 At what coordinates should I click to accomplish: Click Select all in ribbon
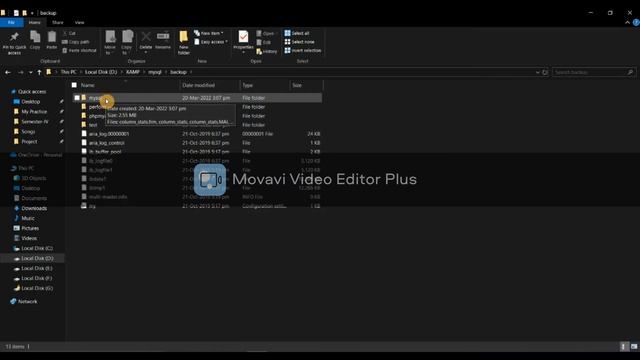point(297,33)
